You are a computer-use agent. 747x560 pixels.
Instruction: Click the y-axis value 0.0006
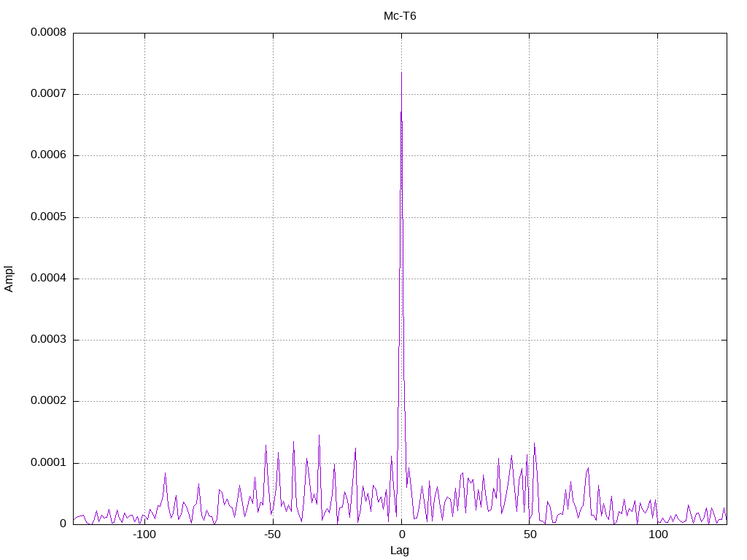coord(49,155)
